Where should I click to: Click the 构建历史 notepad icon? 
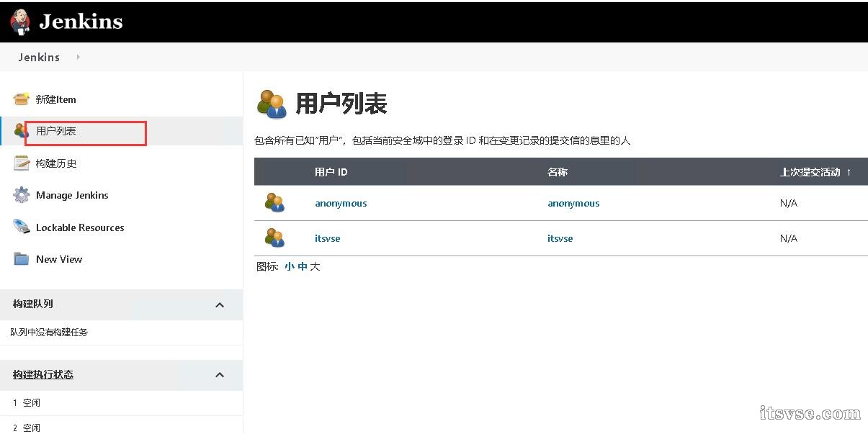click(22, 163)
